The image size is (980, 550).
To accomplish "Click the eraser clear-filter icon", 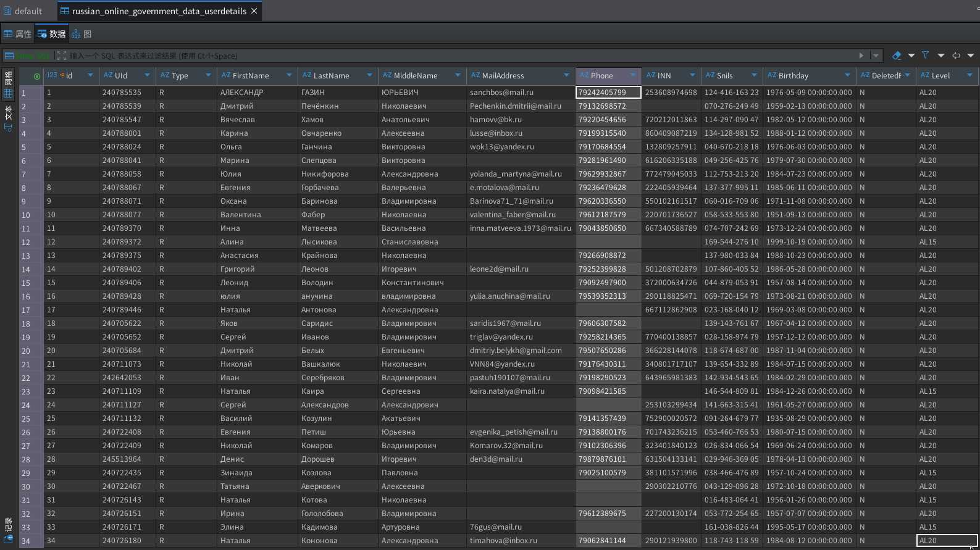I will pos(897,56).
